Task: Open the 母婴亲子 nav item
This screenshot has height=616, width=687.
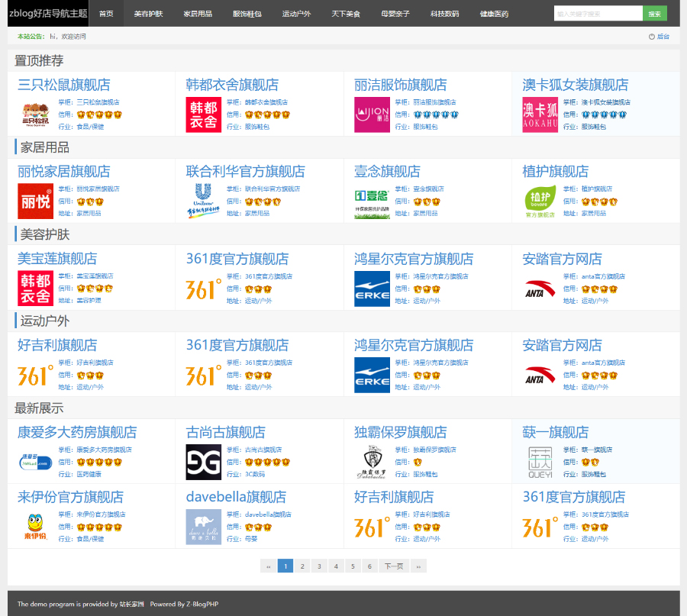Action: coord(395,14)
